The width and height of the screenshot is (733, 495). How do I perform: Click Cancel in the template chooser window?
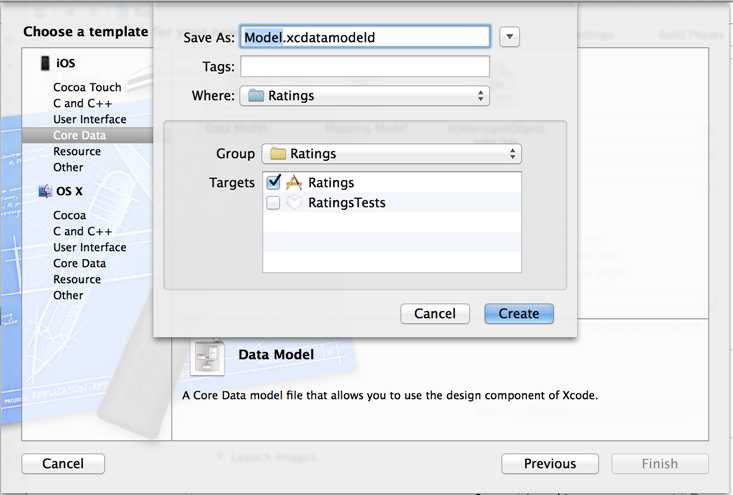point(63,463)
